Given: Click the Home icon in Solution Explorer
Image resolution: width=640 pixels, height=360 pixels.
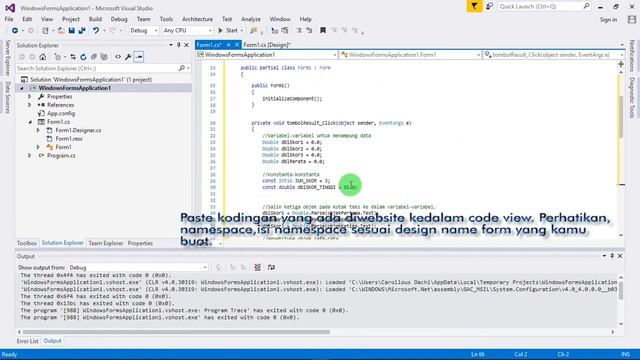Looking at the screenshot, I should click(42, 57).
